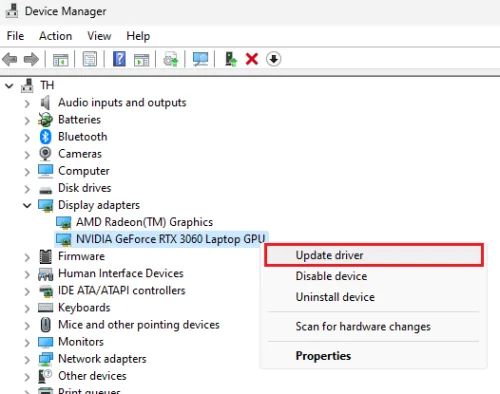Select the Keyboards category label
Image resolution: width=500 pixels, height=394 pixels.
pos(84,308)
